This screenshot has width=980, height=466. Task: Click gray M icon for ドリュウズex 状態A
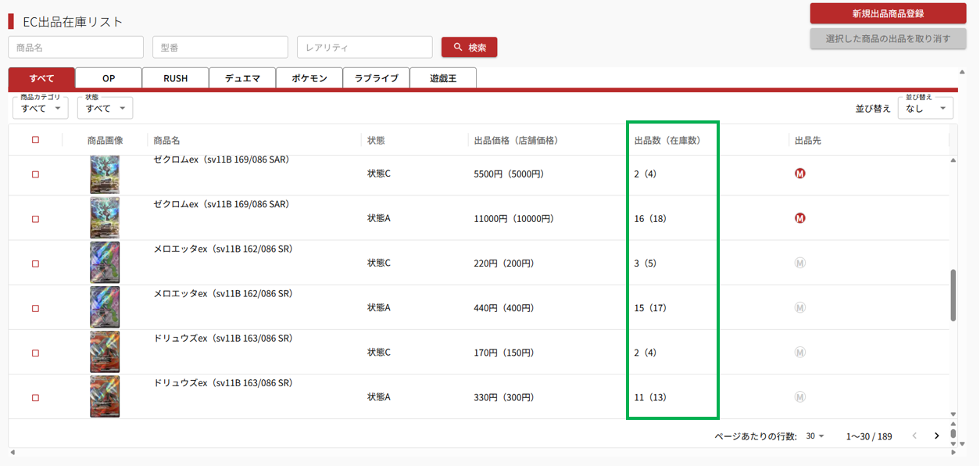(x=799, y=397)
